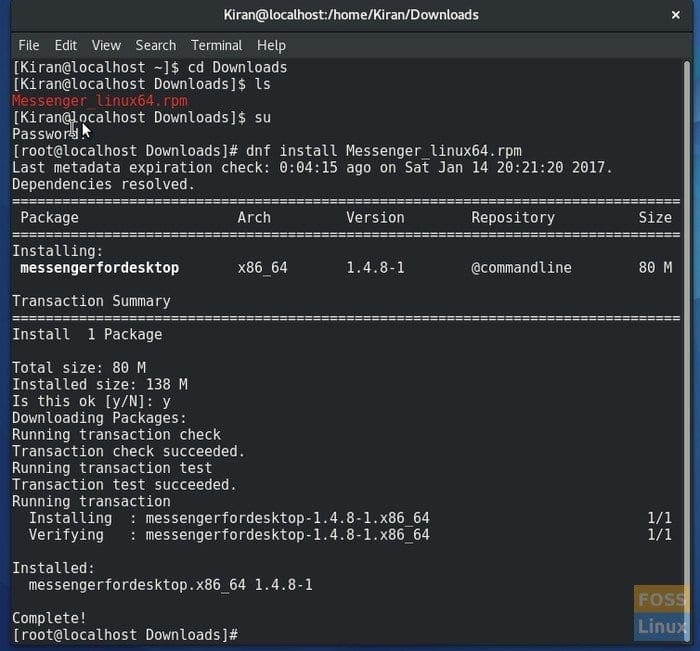
Task: Click the 'Version' column header
Action: coord(375,217)
